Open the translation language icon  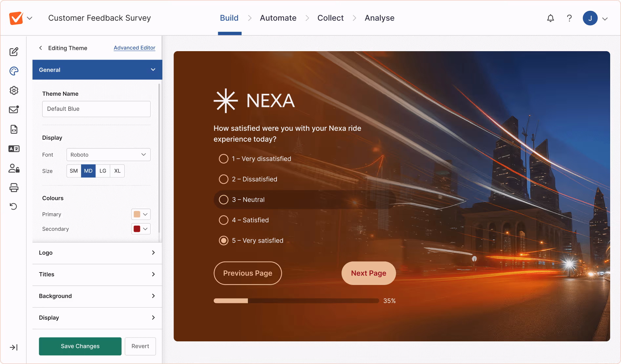14,149
